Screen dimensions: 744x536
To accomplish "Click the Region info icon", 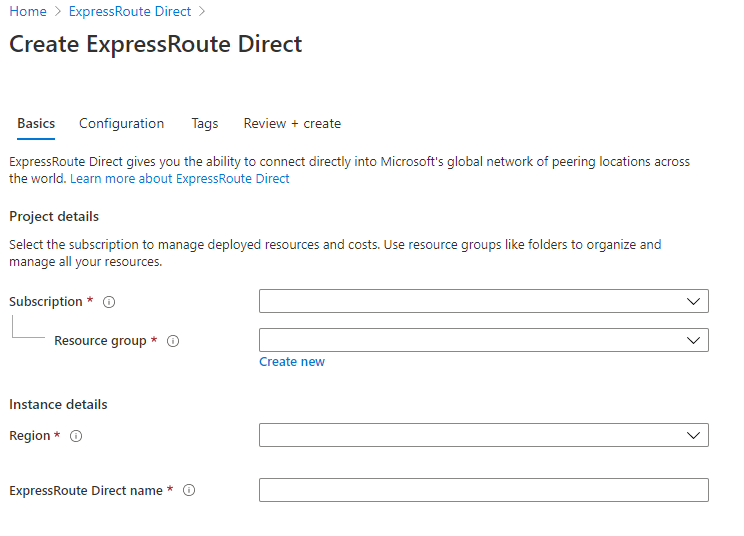I will (x=76, y=436).
